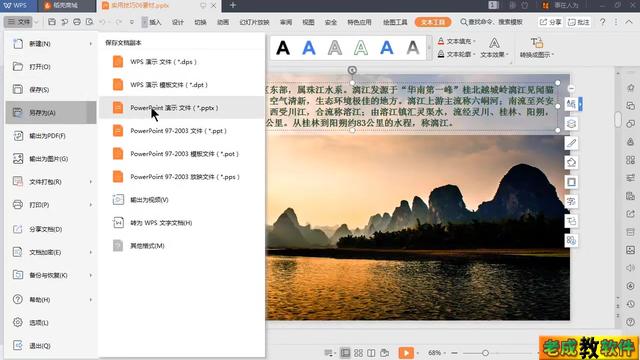Viewport: 640px width, 360px height.
Task: Open the 插入 ribbon tab
Action: (x=155, y=22)
